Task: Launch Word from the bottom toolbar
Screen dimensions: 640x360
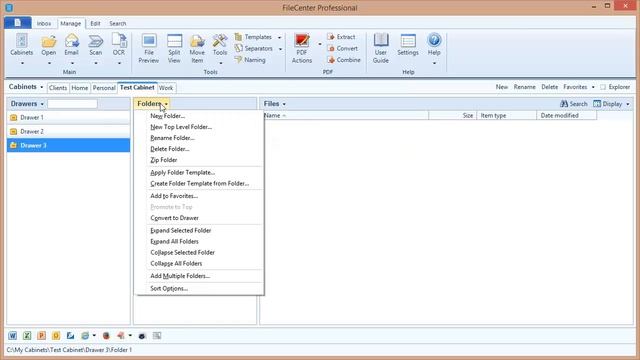Action: pos(13,336)
